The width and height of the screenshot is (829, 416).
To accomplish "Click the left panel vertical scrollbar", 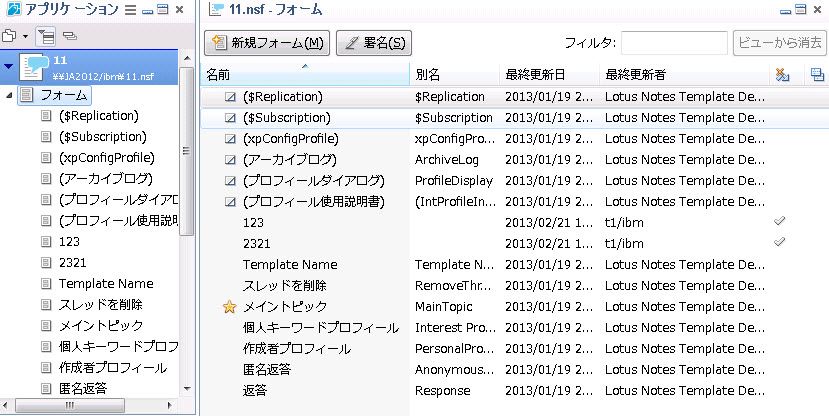I will [x=186, y=150].
